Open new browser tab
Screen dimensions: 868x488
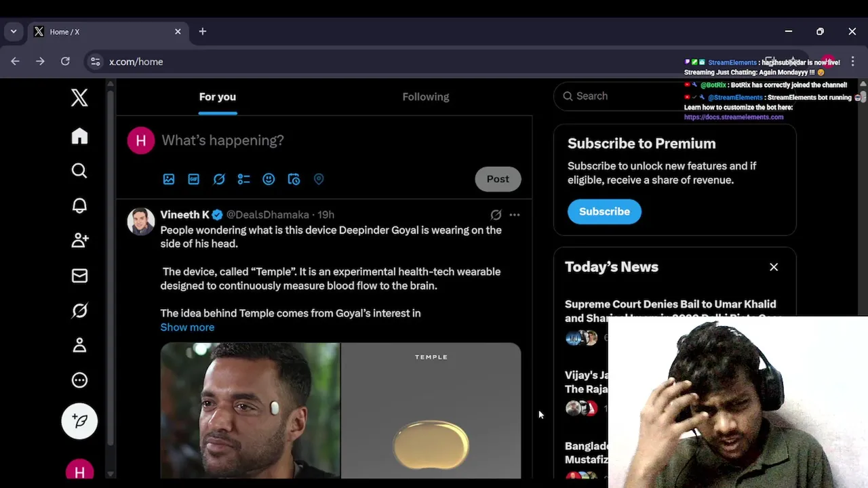[202, 31]
